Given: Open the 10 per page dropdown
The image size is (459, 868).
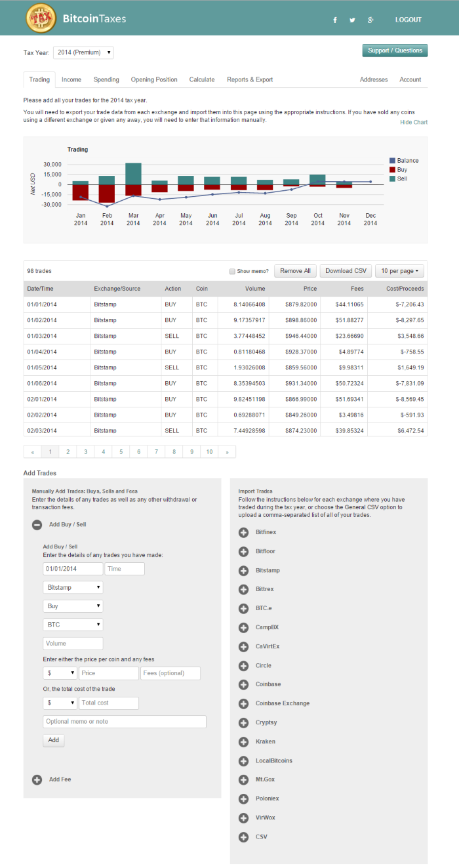Looking at the screenshot, I should (400, 271).
